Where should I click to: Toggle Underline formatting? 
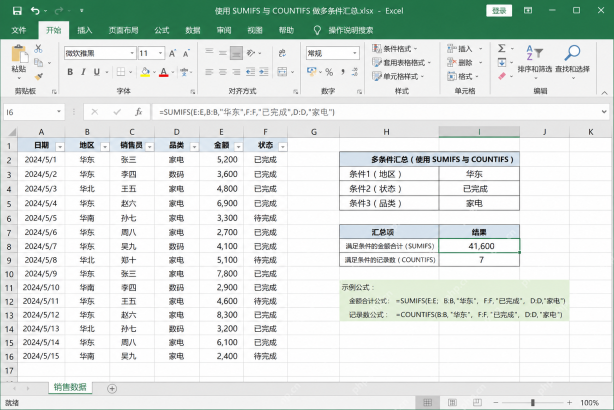tap(96, 72)
